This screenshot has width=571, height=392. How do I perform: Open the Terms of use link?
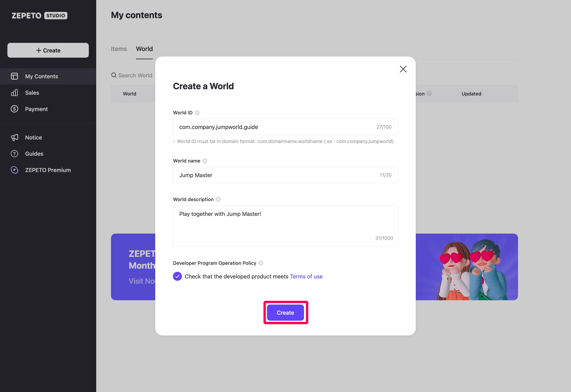tap(306, 276)
